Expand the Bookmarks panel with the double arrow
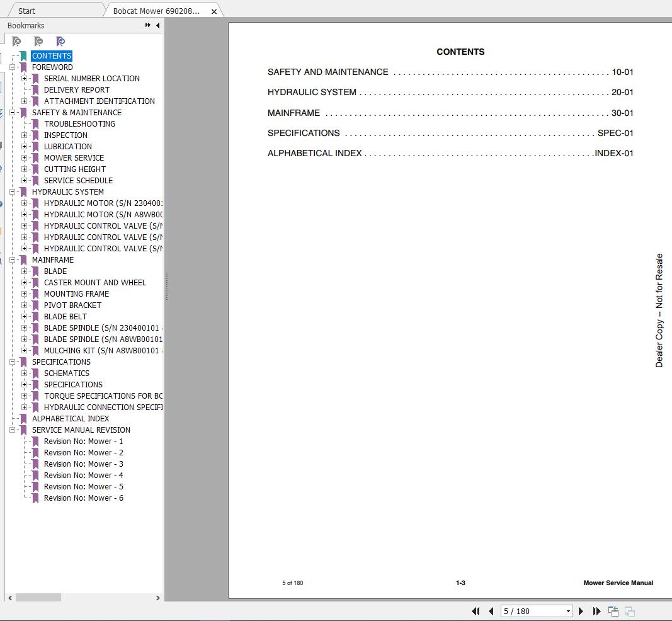Viewport: 672px width, 621px height. [x=148, y=25]
